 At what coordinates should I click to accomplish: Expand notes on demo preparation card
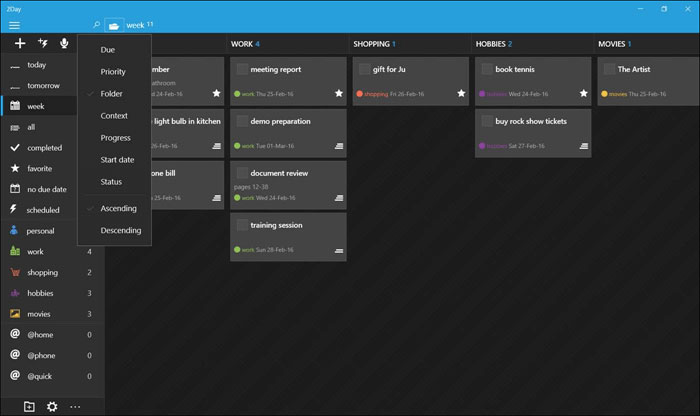[x=339, y=146]
